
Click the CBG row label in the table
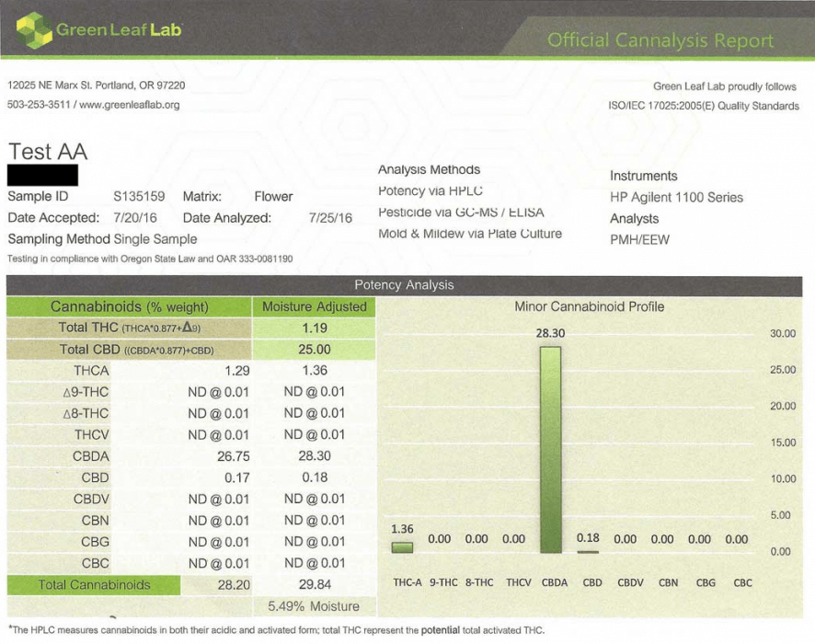click(95, 542)
